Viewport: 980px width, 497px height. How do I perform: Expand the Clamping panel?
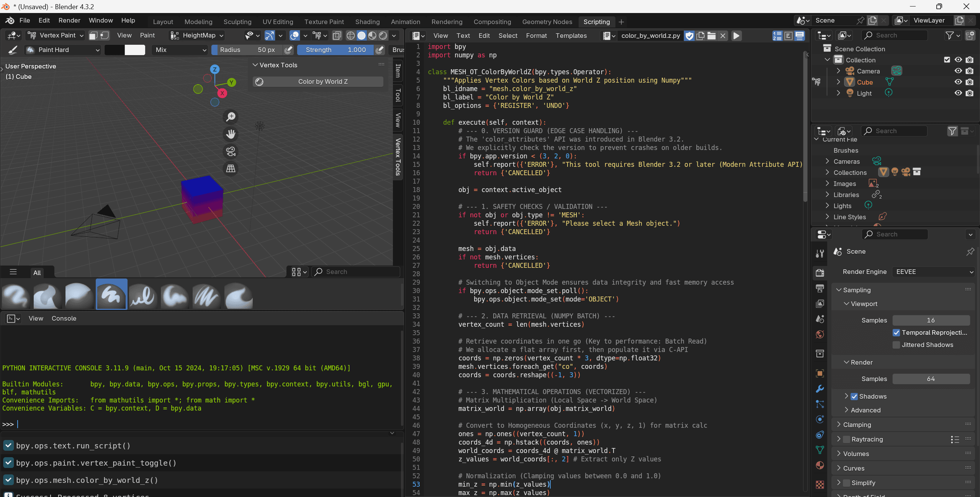857,425
